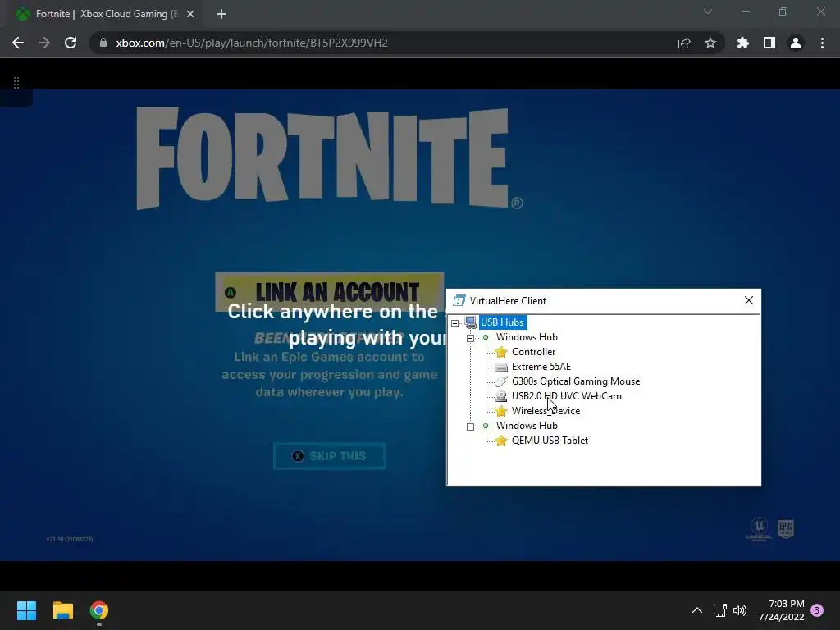Select the second Windows Hub label
The image size is (840, 630).
coord(527,426)
